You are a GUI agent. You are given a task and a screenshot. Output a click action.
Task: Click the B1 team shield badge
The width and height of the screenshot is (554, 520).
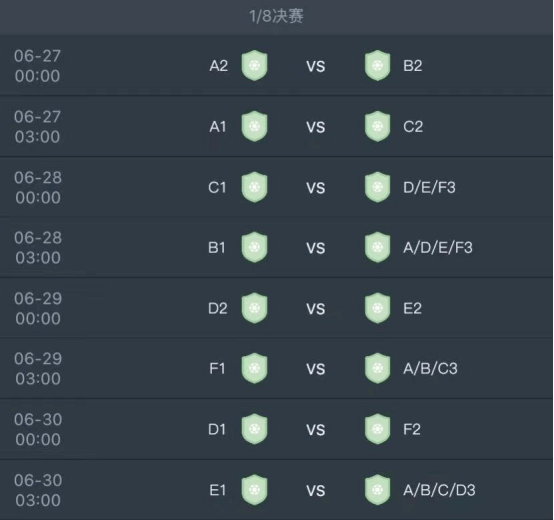(254, 247)
